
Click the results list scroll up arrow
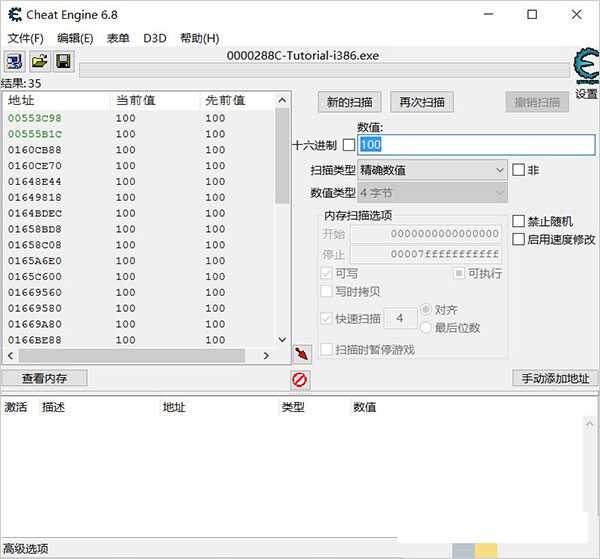pos(282,100)
